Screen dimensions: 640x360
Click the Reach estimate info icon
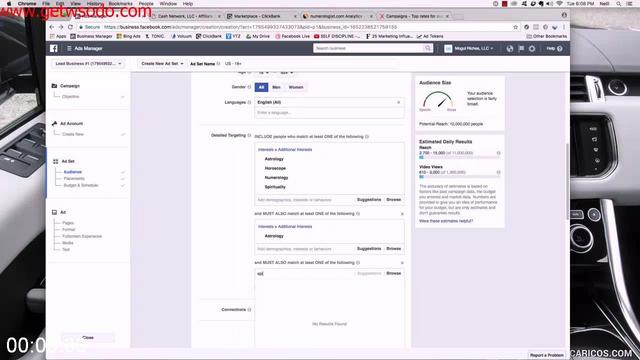point(498,153)
